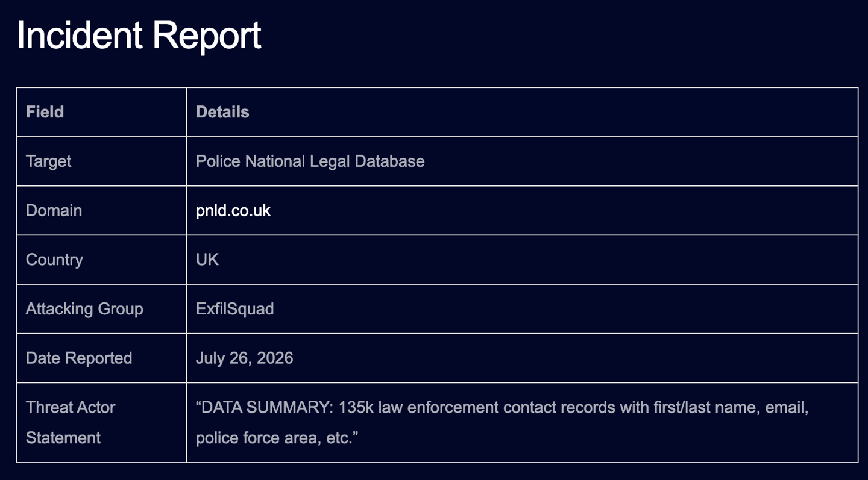Click the 'police force area, etc.' line

[x=277, y=438]
